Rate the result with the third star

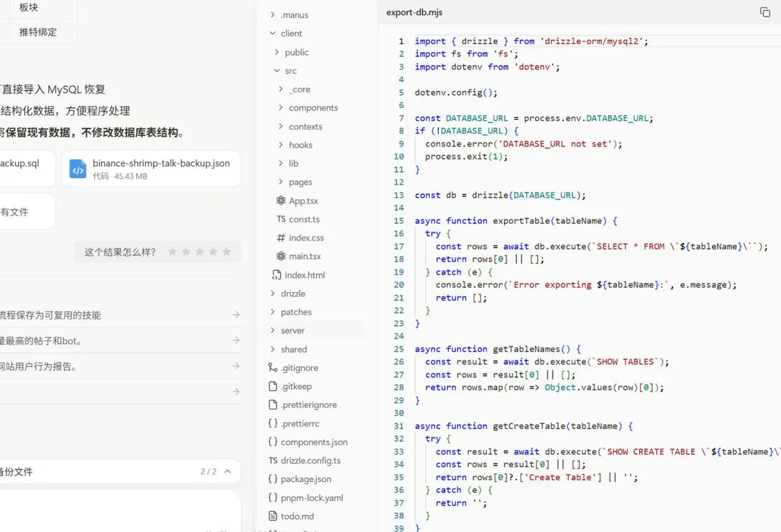[x=200, y=252]
